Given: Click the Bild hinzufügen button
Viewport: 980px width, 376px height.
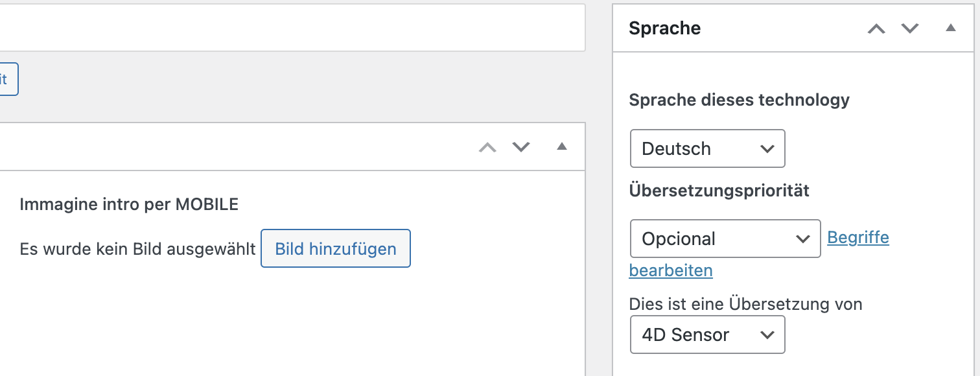Looking at the screenshot, I should coord(336,248).
